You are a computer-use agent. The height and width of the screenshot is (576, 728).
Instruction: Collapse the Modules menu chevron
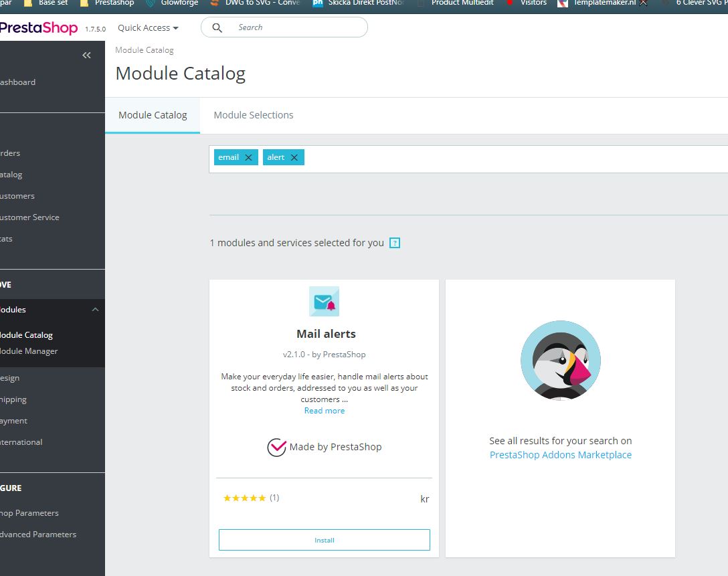[x=95, y=310]
